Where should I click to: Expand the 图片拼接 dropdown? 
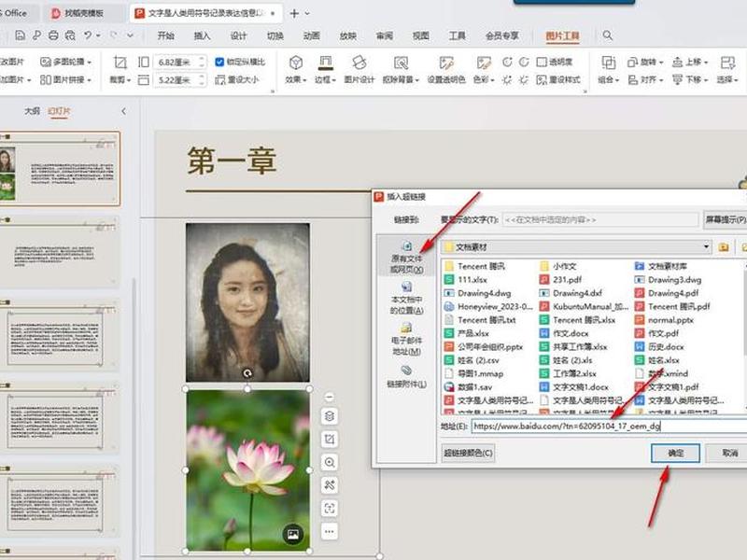(x=89, y=80)
